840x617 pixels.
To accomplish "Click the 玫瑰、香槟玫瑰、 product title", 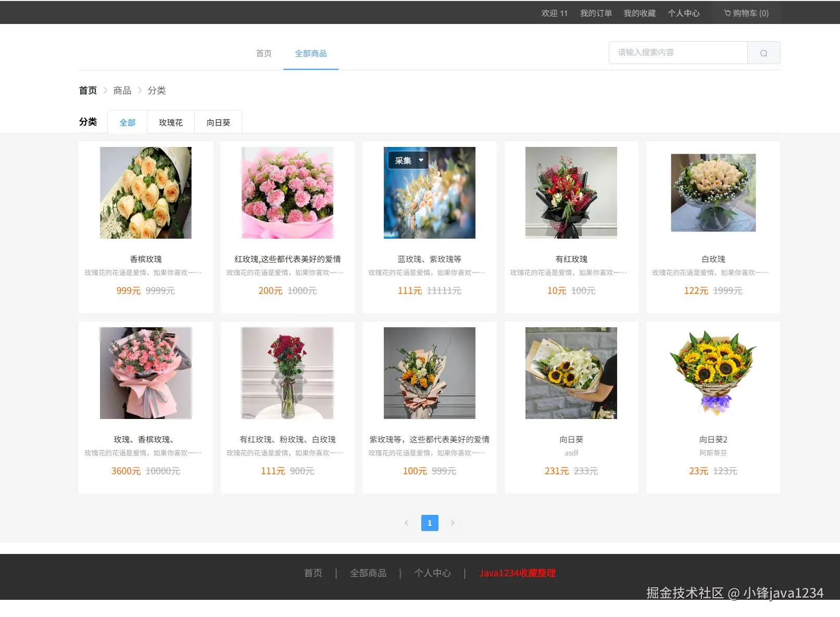I will pyautogui.click(x=144, y=439).
